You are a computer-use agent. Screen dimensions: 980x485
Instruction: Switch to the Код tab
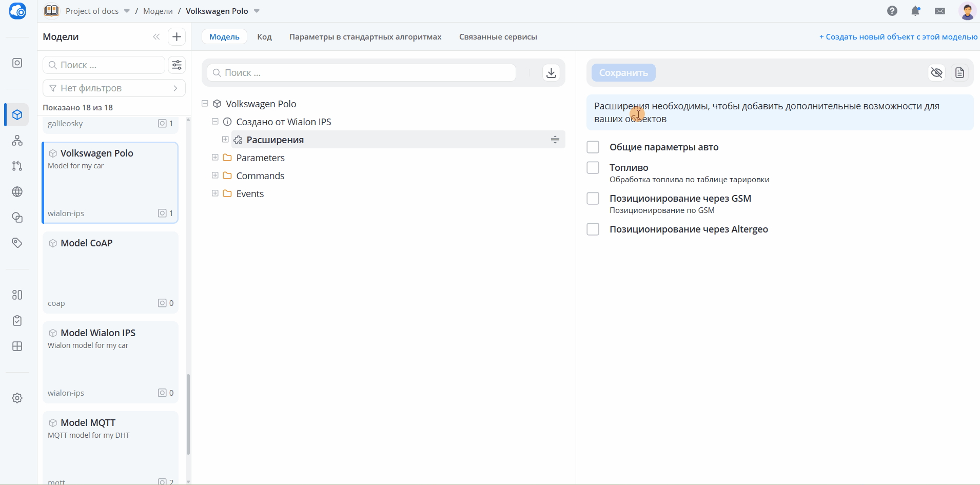[264, 37]
